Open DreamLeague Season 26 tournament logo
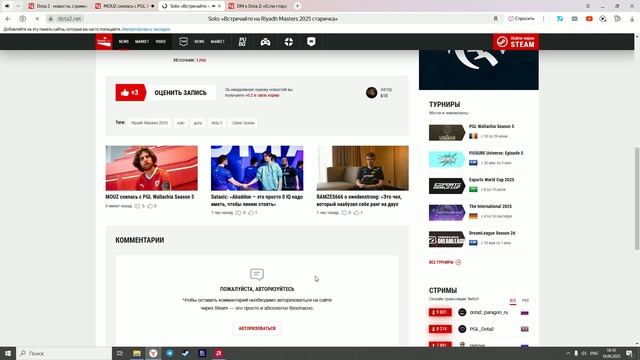640x360 pixels. (447, 239)
